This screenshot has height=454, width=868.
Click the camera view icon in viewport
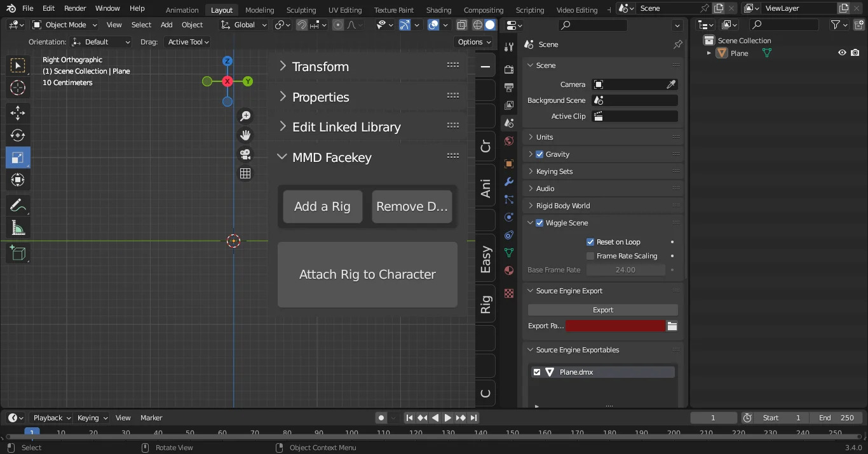[245, 154]
